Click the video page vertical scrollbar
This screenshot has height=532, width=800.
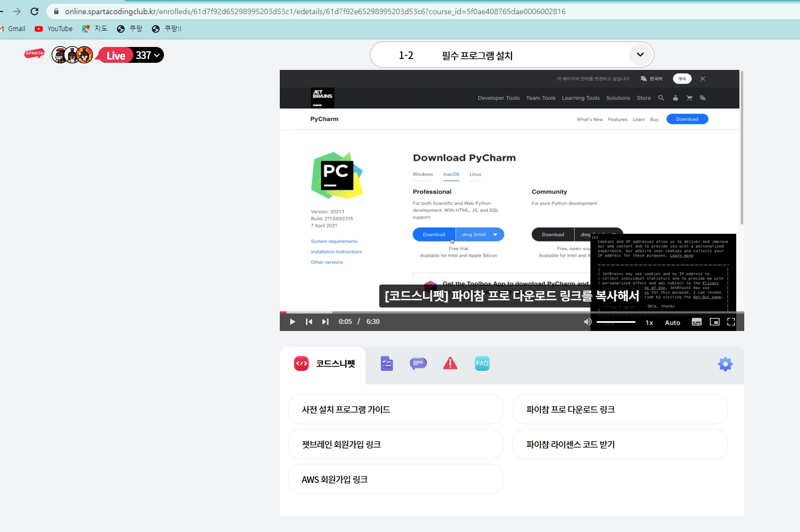click(x=742, y=147)
